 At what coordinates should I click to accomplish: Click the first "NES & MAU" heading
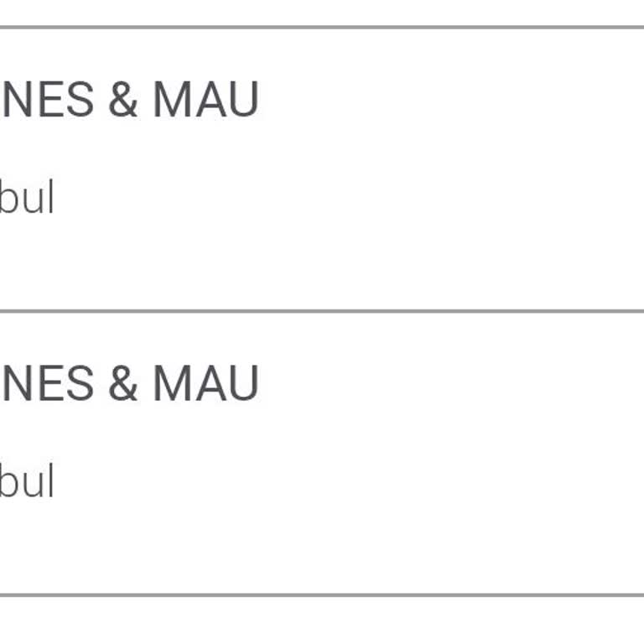[130, 100]
